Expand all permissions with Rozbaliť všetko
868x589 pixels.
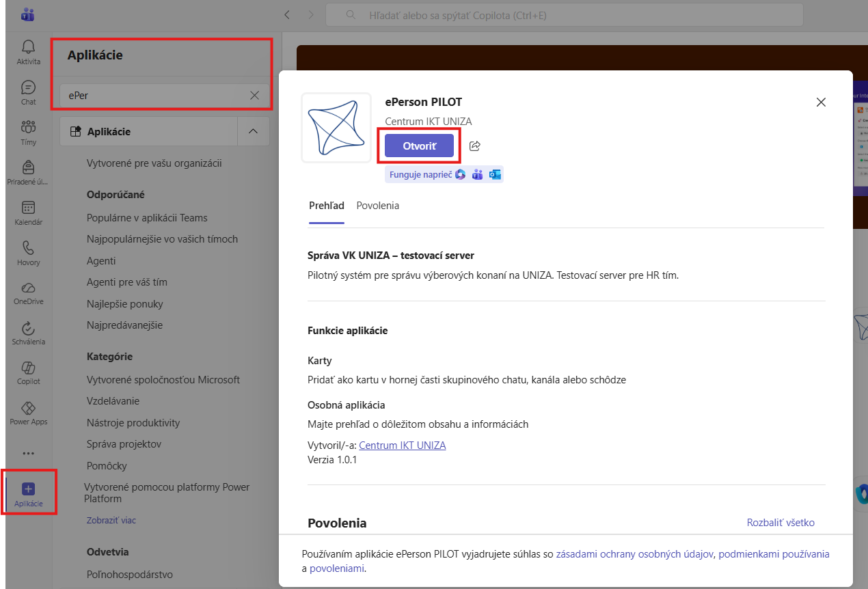781,523
